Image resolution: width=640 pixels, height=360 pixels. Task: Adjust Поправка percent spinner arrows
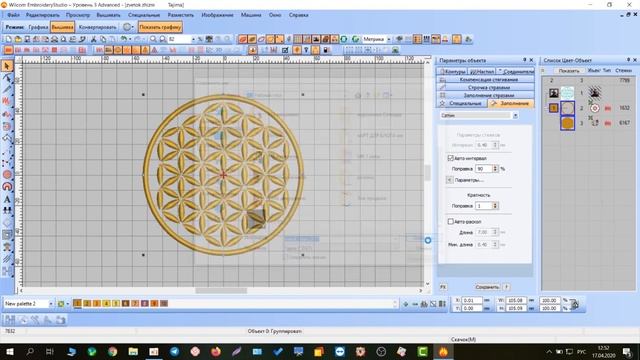[x=495, y=169]
